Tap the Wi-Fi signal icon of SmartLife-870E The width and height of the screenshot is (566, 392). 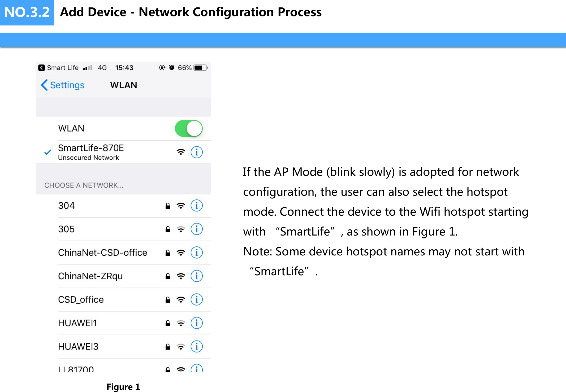click(x=180, y=152)
